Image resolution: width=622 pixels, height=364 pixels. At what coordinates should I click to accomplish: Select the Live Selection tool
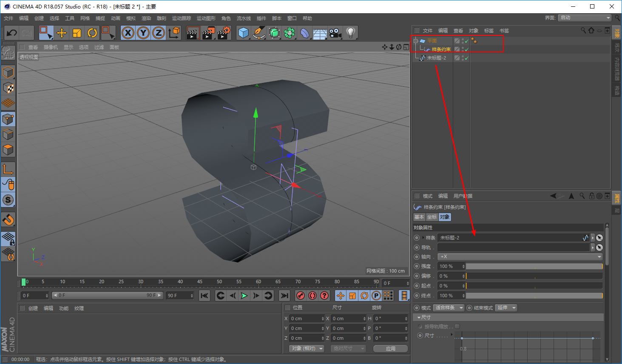click(46, 33)
